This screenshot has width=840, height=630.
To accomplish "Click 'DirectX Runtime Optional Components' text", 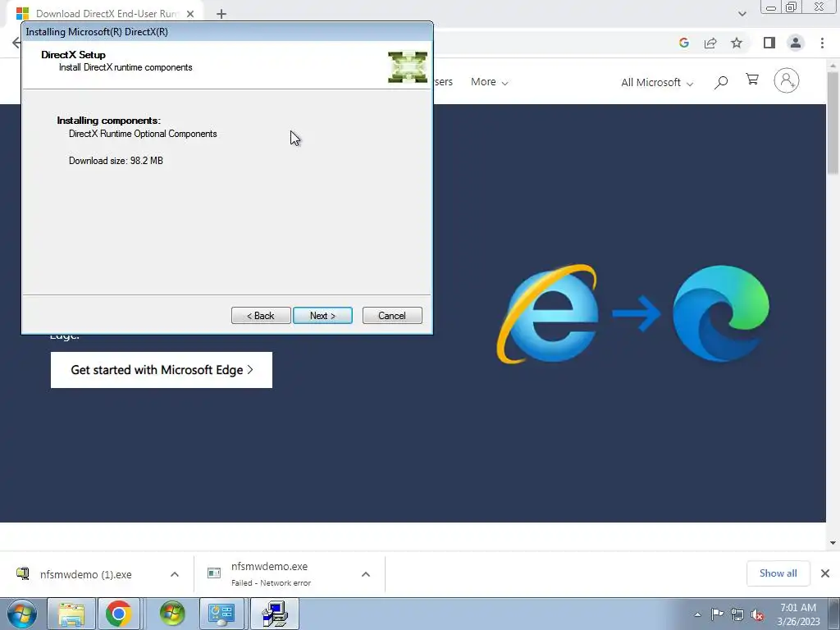I will coord(143,134).
